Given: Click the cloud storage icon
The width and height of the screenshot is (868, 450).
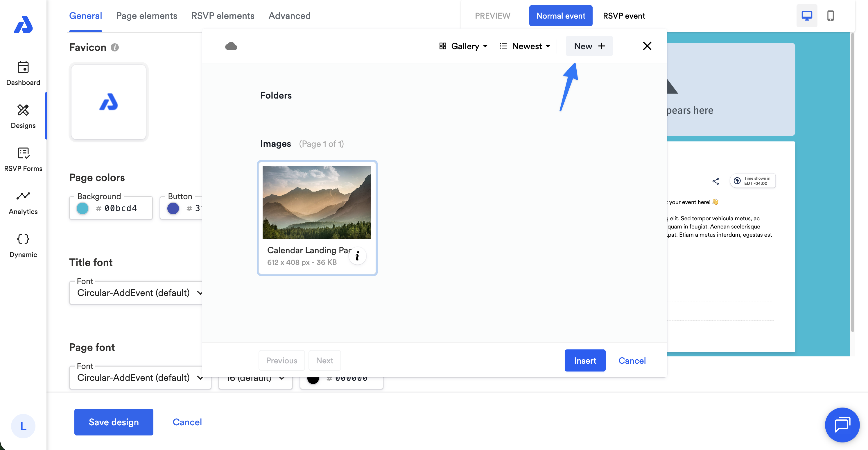Looking at the screenshot, I should [x=231, y=46].
